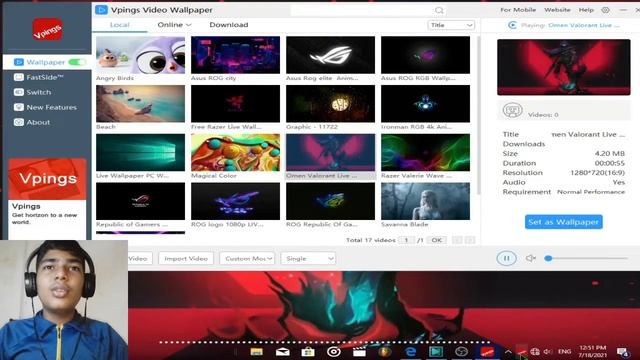Viewport: 640px width, 360px height.
Task: Click the ENG language indicator
Action: [x=564, y=351]
